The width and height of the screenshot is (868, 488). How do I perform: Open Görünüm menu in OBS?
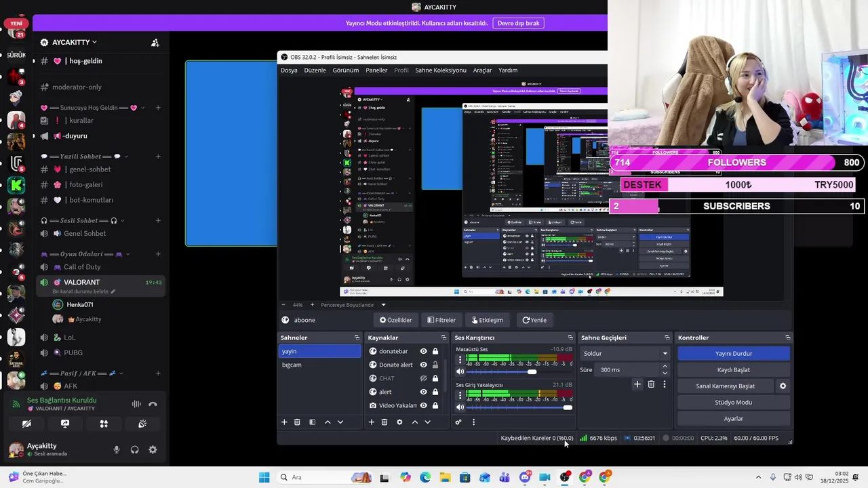click(x=346, y=70)
